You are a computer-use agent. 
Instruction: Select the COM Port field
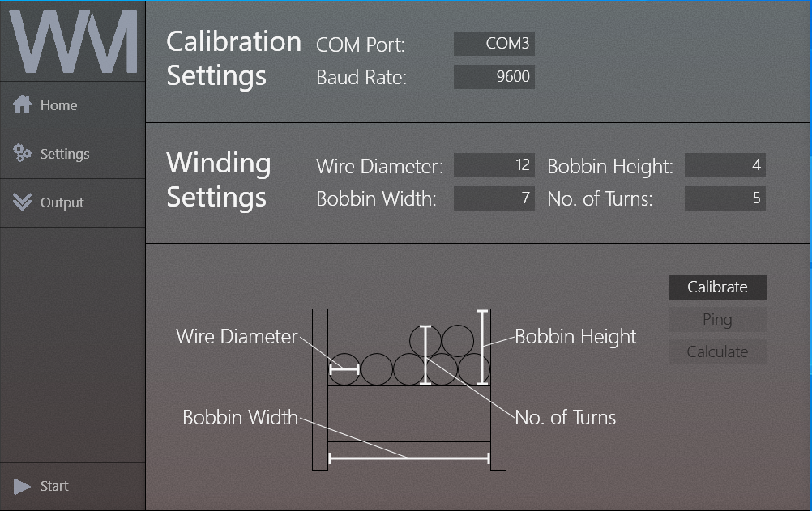tap(494, 44)
